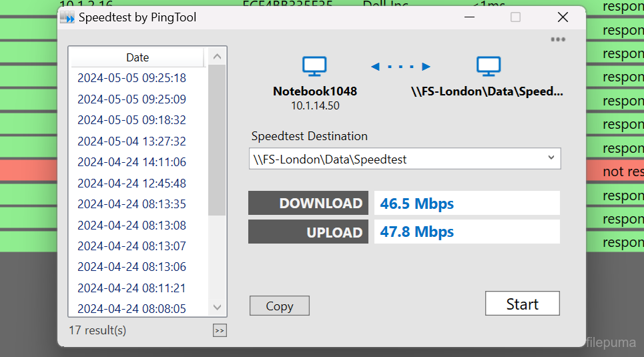Viewport: 644px width, 357px height.
Task: Open the Speedtest Destination dropdown
Action: click(551, 158)
